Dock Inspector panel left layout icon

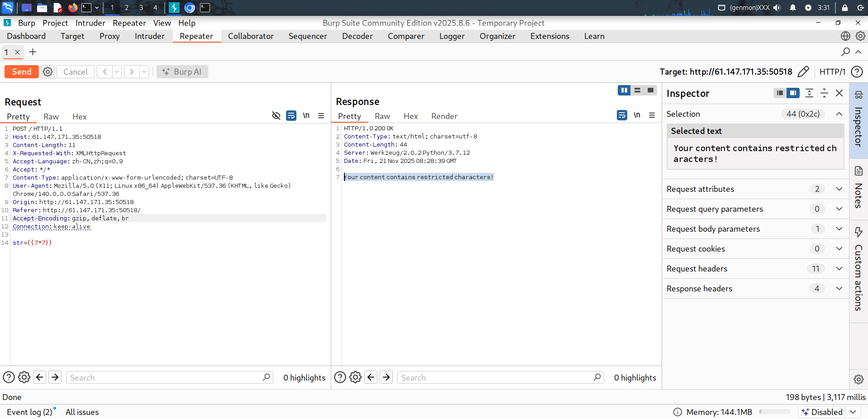point(780,93)
